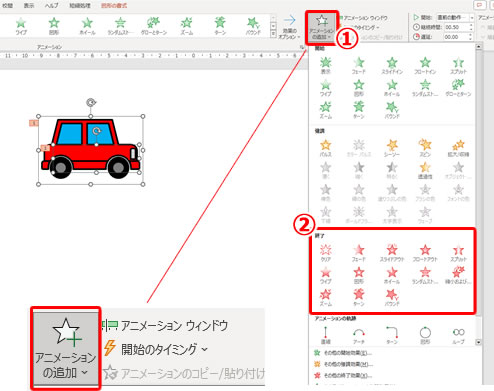Pick ターン in the 終了 effects section
Viewport: 494px width, 391px height.
pyautogui.click(x=359, y=297)
